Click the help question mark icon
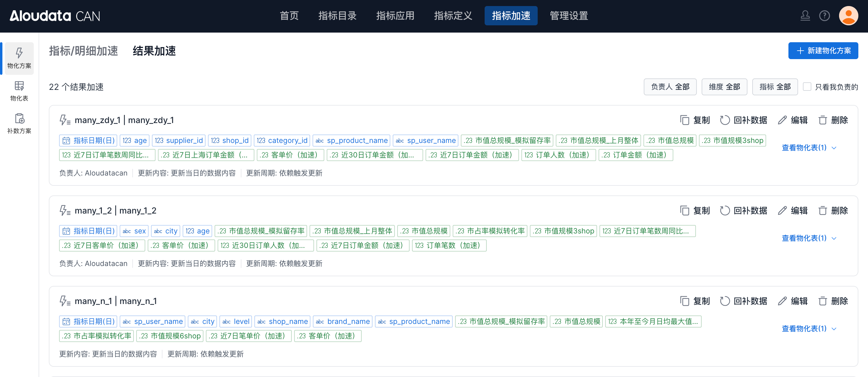Screen dimensions: 868x377 tap(824, 15)
